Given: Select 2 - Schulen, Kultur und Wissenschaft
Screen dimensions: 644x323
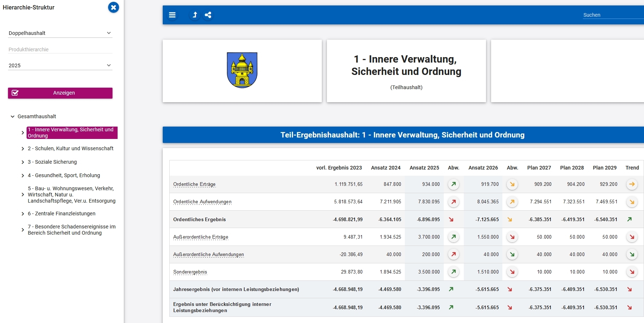Looking at the screenshot, I should point(71,148).
